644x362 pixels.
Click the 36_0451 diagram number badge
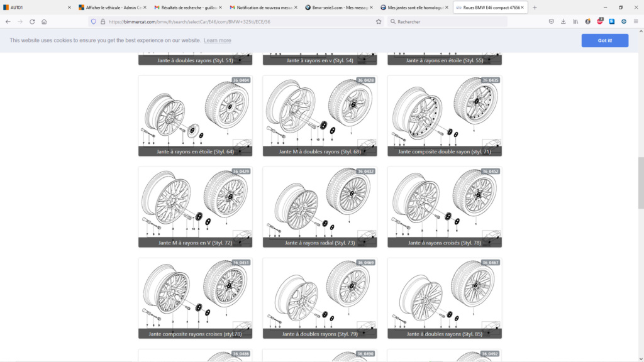[x=241, y=262]
